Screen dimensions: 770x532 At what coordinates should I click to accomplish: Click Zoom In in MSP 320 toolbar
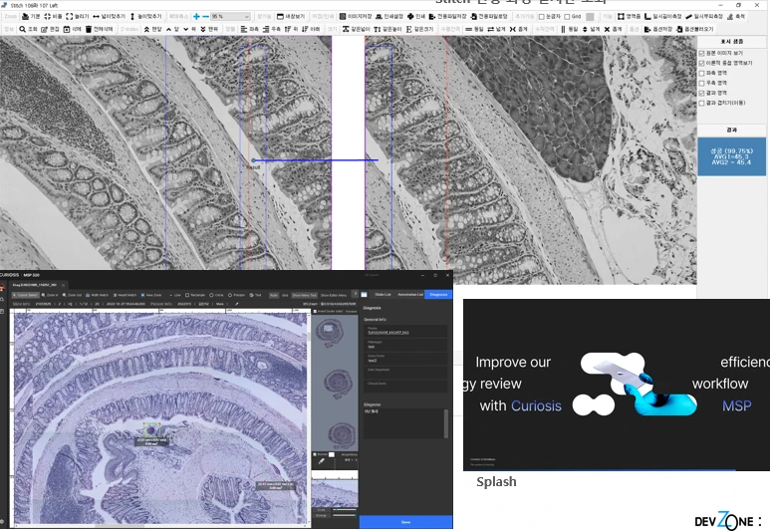pyautogui.click(x=50, y=295)
